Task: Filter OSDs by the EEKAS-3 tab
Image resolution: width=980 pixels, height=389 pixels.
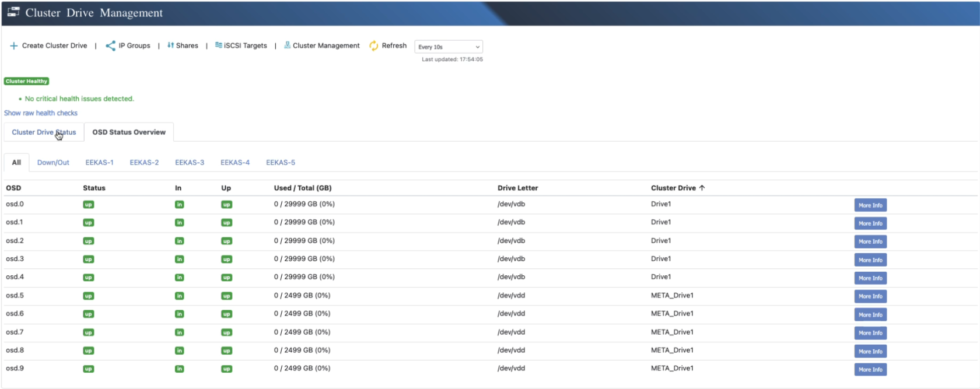Action: coord(190,163)
